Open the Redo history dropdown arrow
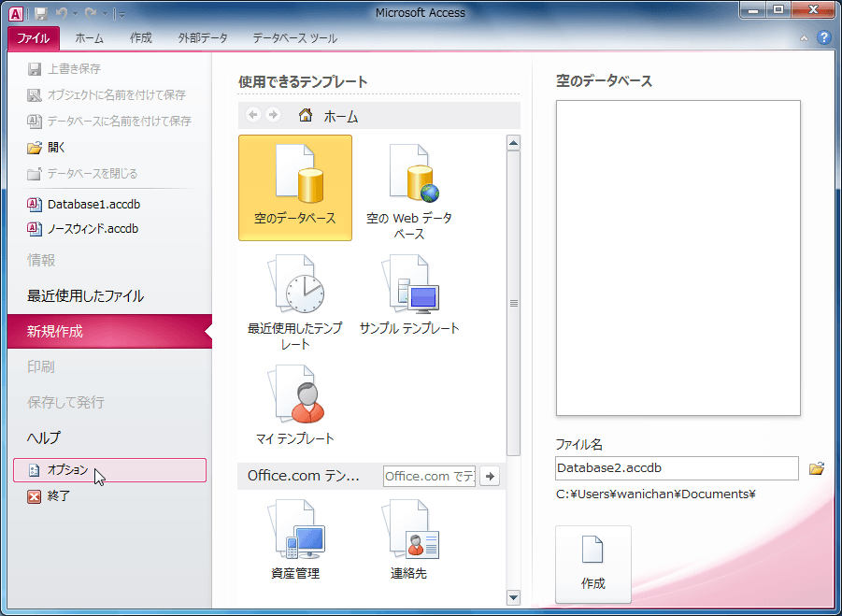This screenshot has width=842, height=616. click(x=104, y=14)
